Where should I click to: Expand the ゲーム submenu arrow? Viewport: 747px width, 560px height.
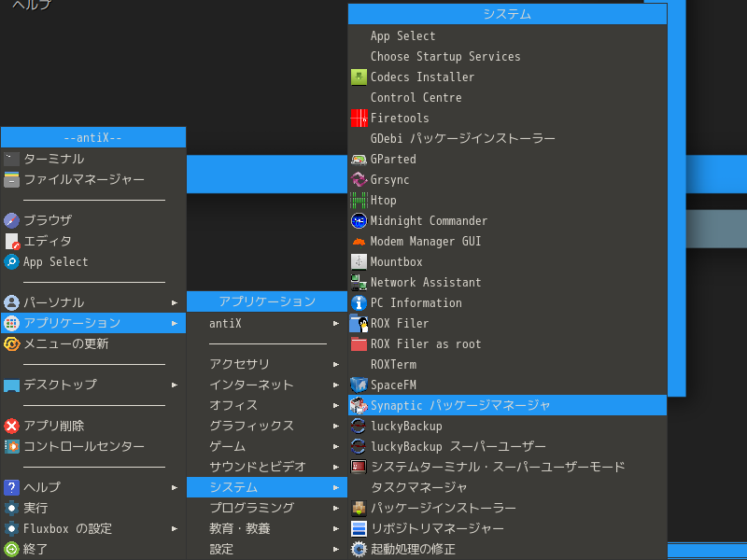click(x=336, y=447)
